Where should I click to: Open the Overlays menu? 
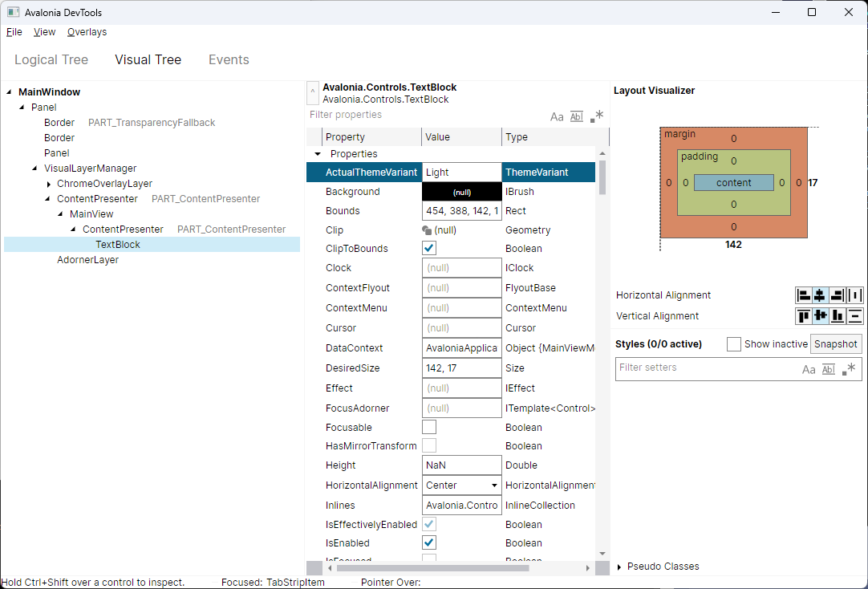pos(87,32)
